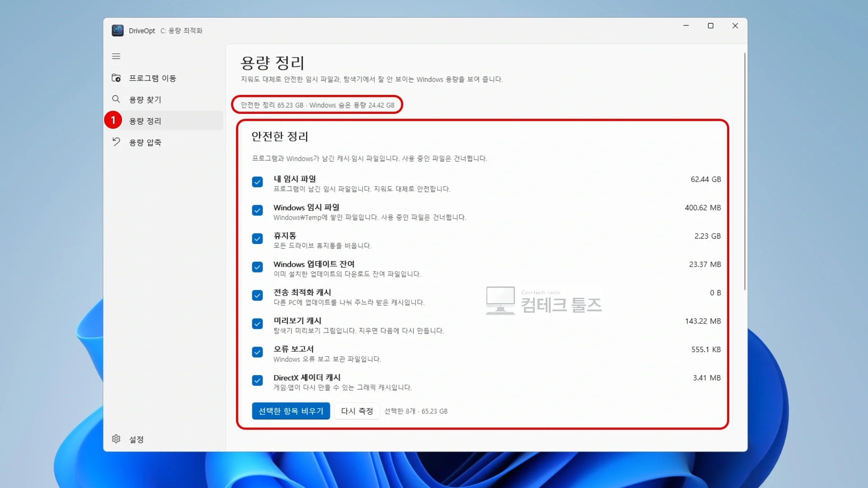868x488 pixels.
Task: Uncheck the 휴지통 checkbox
Action: (x=257, y=239)
